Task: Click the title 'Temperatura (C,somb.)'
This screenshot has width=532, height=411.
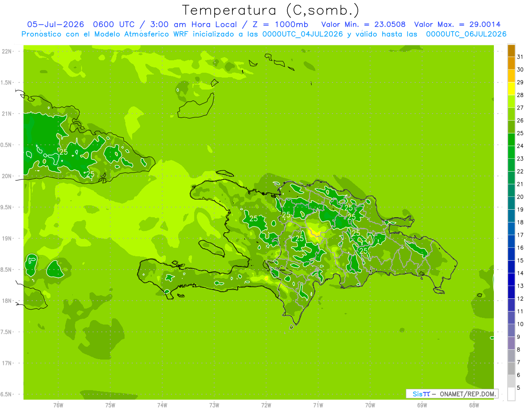Action: coord(271,10)
